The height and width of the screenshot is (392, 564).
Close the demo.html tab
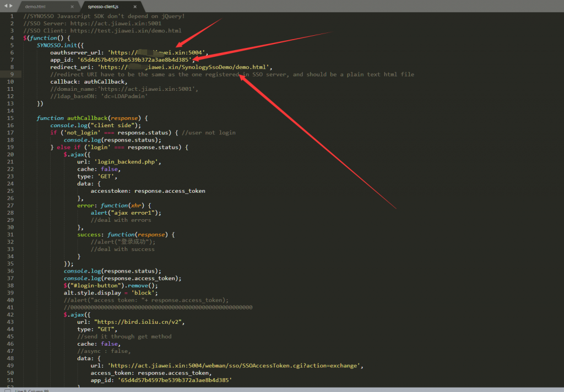point(72,7)
